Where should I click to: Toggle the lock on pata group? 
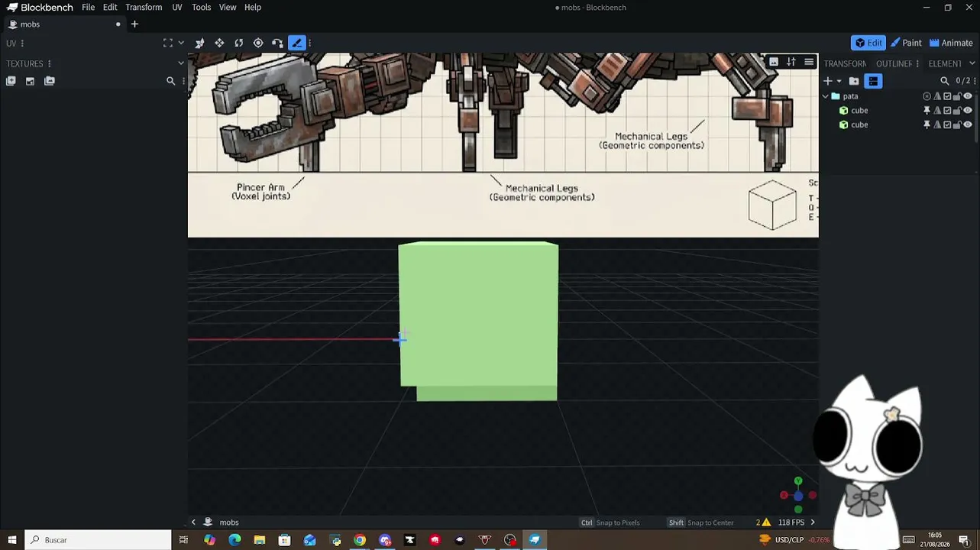[957, 96]
